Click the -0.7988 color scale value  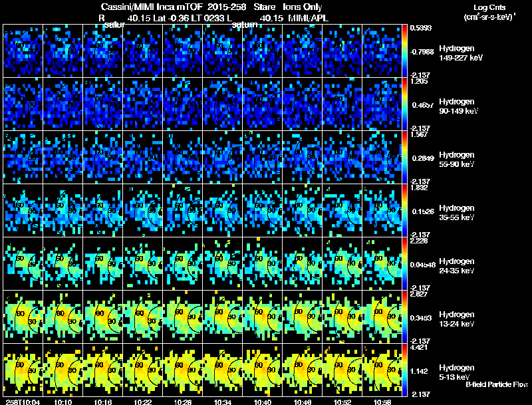(x=422, y=52)
